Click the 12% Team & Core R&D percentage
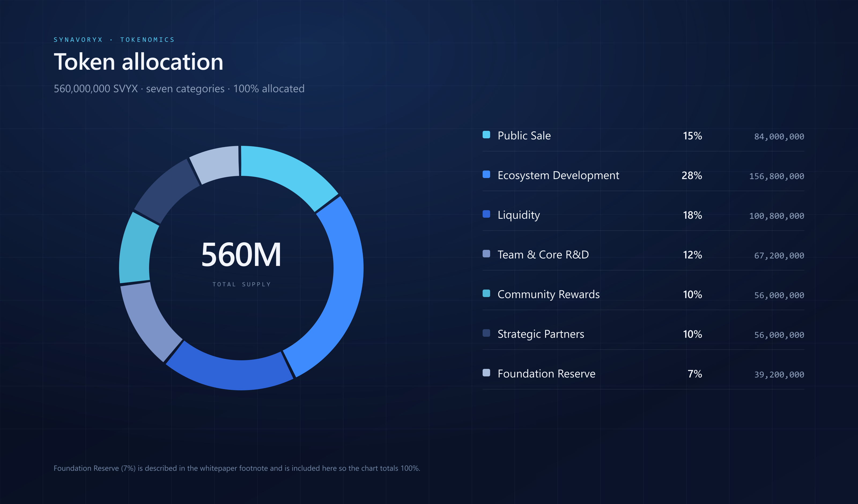The width and height of the screenshot is (858, 504). (692, 255)
